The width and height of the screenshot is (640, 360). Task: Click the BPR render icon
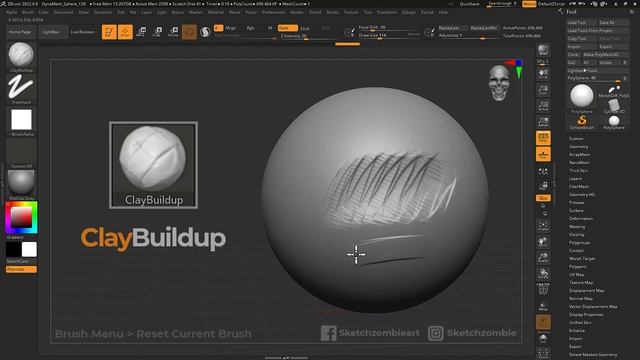point(543,50)
